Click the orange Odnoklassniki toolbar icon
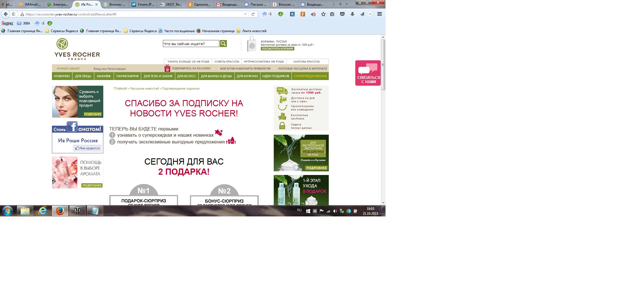Viewport: 644px width, 297px height. pyautogui.click(x=303, y=14)
